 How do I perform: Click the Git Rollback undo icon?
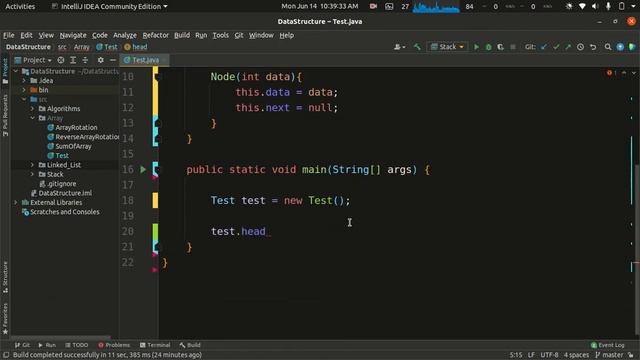[x=593, y=47]
